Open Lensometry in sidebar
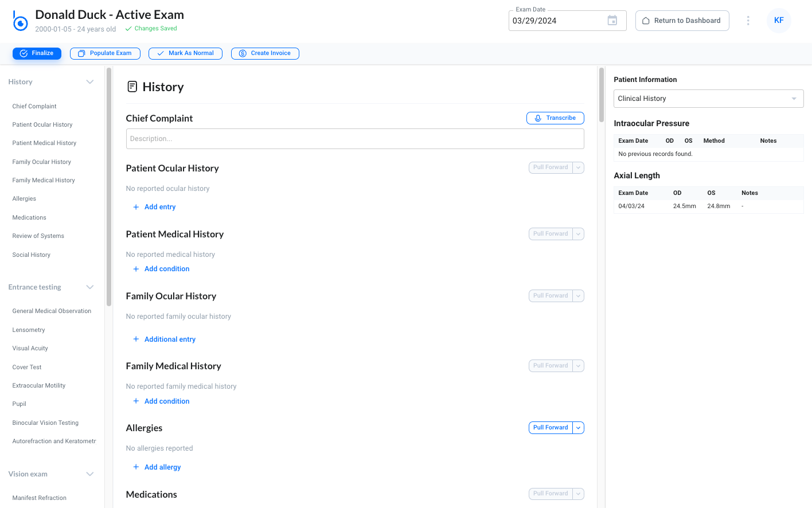 (x=29, y=330)
